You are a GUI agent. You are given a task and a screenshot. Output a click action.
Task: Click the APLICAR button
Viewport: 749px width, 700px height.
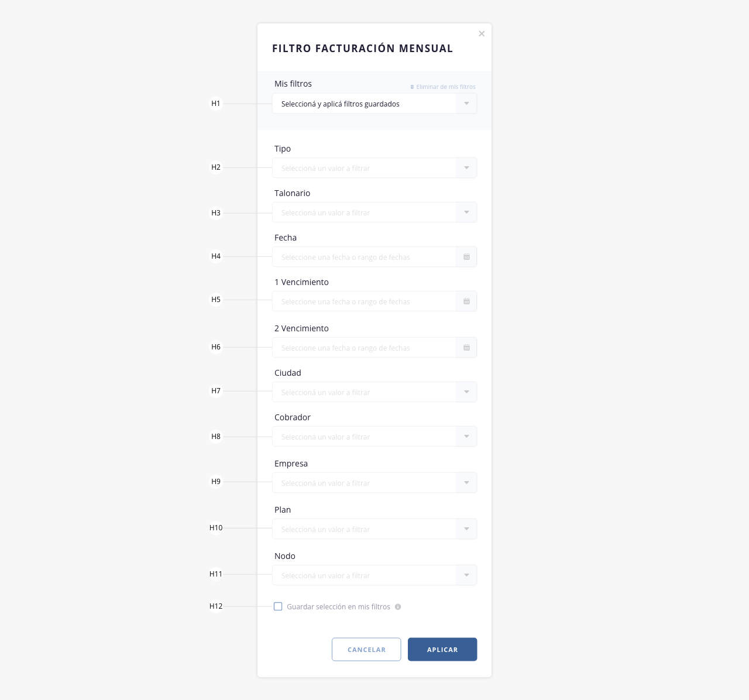point(442,650)
